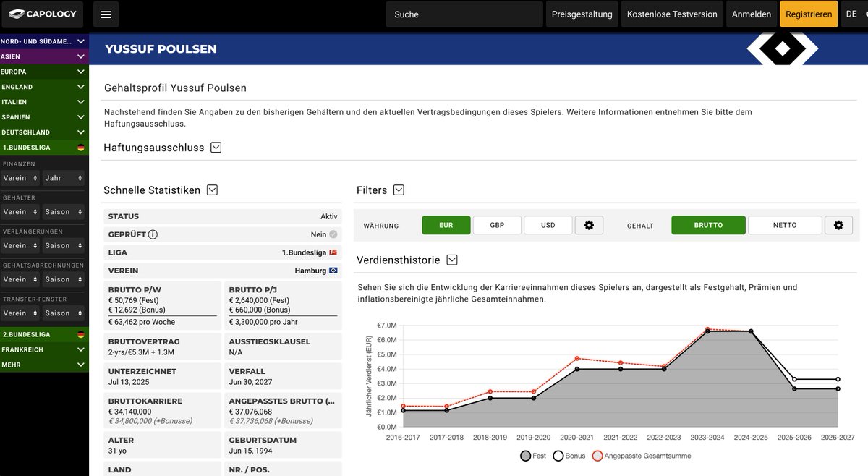Image resolution: width=868 pixels, height=476 pixels.
Task: Open Preisgestaltung page
Action: (x=582, y=14)
